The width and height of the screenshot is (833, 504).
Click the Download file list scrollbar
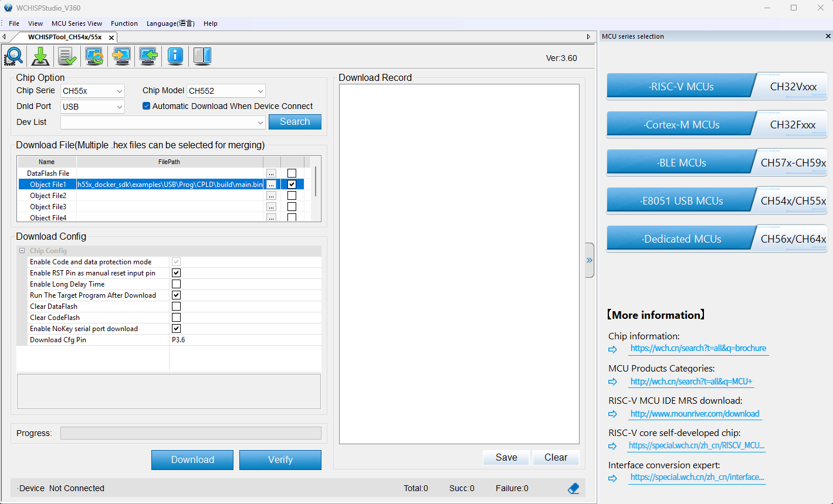316,182
